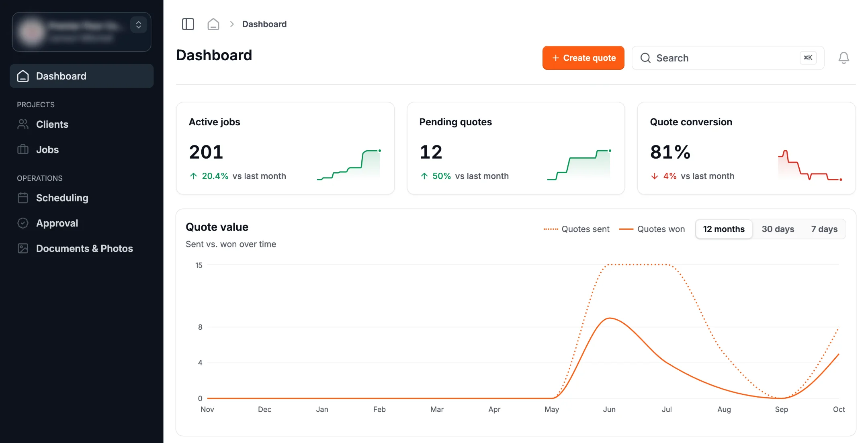Click the ⌘K shortcut badge
Image resolution: width=868 pixels, height=443 pixels.
pyautogui.click(x=808, y=58)
